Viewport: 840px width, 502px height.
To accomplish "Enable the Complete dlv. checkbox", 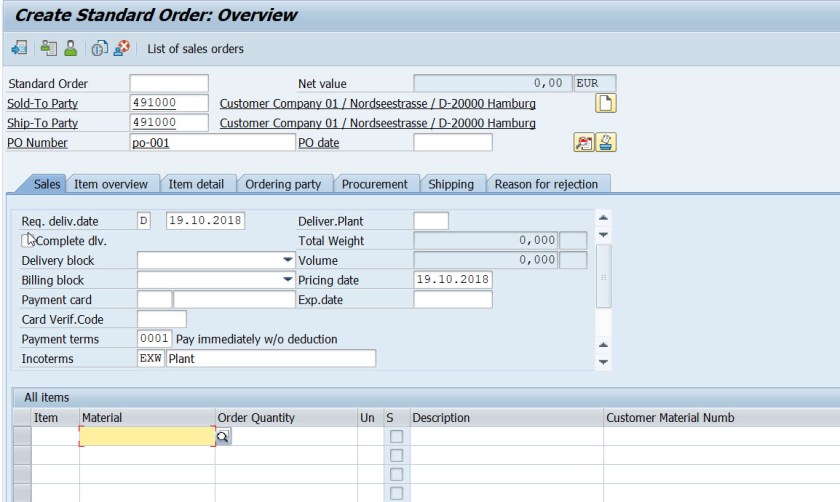I will click(27, 241).
